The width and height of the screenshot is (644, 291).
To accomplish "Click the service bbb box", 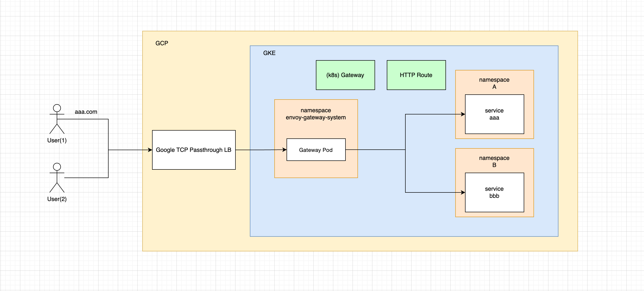I will click(x=494, y=192).
